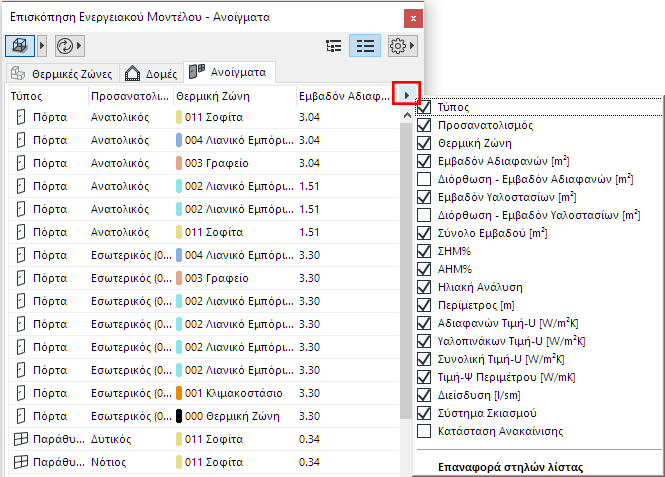Click Επαναφορά στηλών λίστας
Image resolution: width=665 pixels, height=477 pixels.
coord(510,467)
